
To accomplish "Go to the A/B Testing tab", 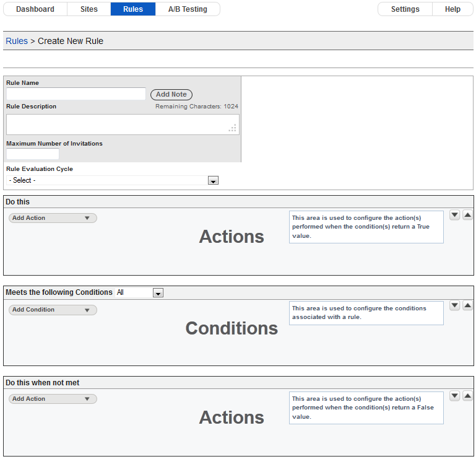I will [x=188, y=9].
